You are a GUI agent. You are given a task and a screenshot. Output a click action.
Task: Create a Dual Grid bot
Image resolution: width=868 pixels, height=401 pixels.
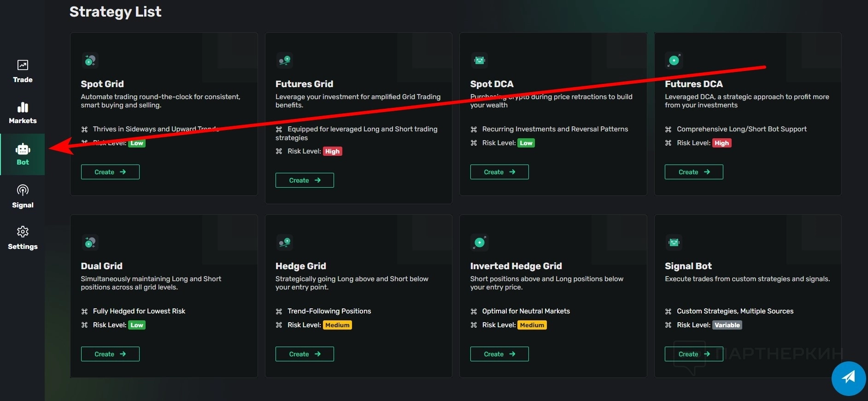[x=110, y=354]
